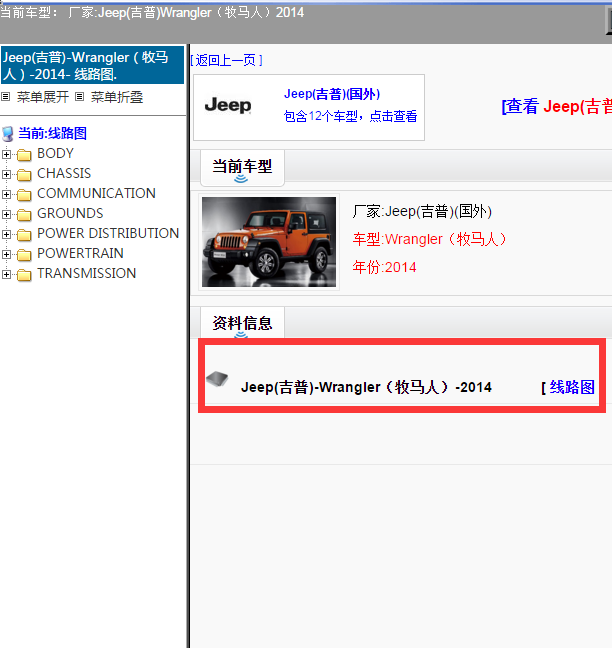Click the 车型:Wrangler（牧马人） text
The image size is (612, 648).
[429, 239]
